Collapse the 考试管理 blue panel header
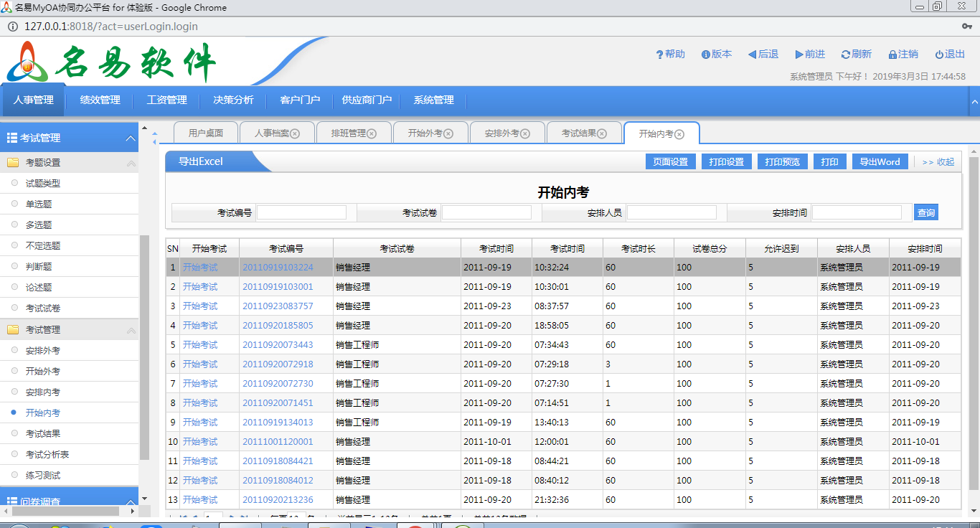Viewport: 980px width, 528px height. pyautogui.click(x=131, y=138)
